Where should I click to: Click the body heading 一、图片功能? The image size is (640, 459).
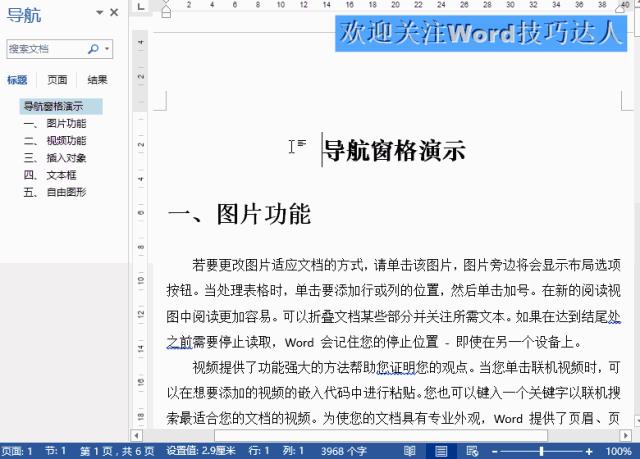(x=239, y=214)
